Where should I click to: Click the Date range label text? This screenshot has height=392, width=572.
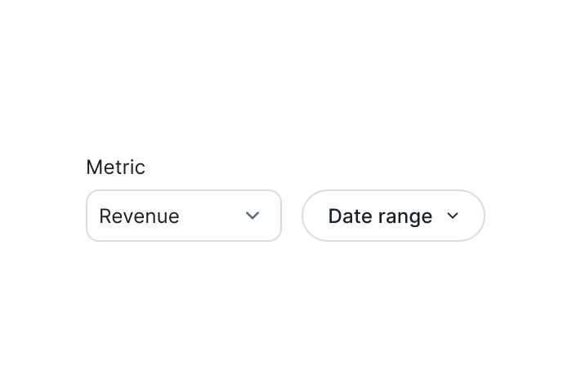380,216
